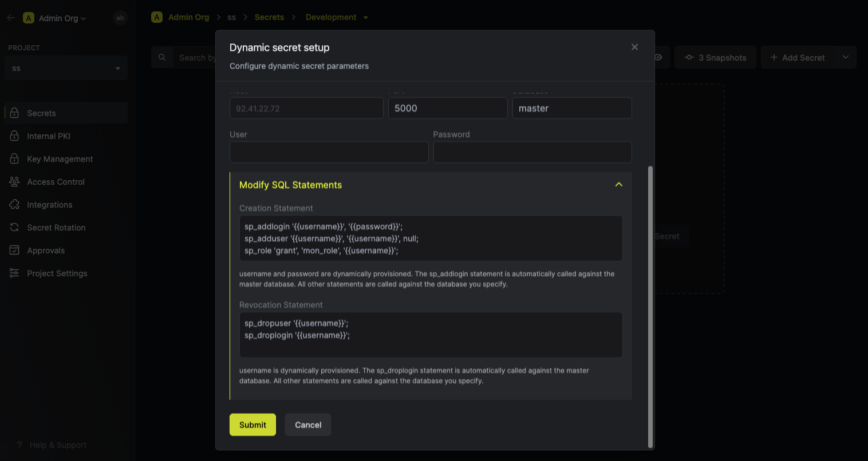Image resolution: width=868 pixels, height=461 pixels.
Task: Edit the Host field with 92.41.22.72
Action: [306, 108]
